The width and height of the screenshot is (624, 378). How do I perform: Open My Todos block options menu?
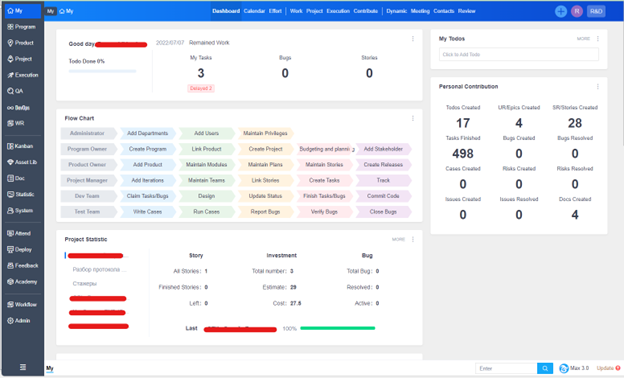click(598, 39)
